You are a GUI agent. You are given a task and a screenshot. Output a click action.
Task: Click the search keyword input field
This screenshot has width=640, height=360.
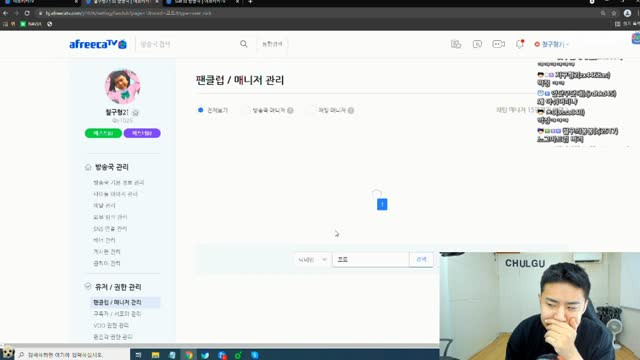pos(371,259)
